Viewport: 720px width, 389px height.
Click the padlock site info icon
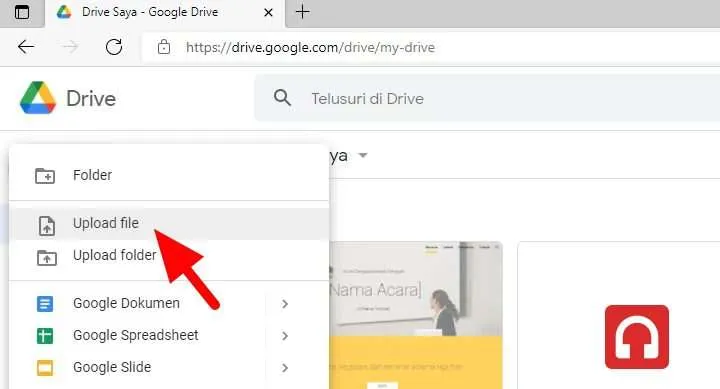(164, 47)
